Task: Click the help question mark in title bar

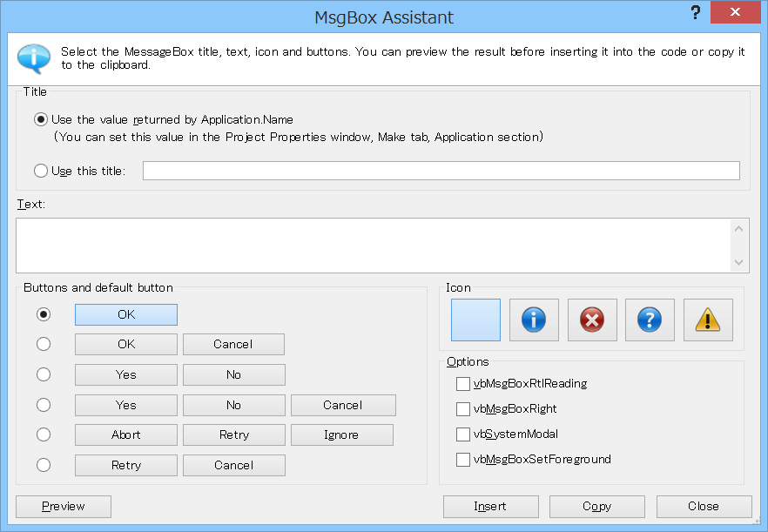Action: (x=695, y=13)
